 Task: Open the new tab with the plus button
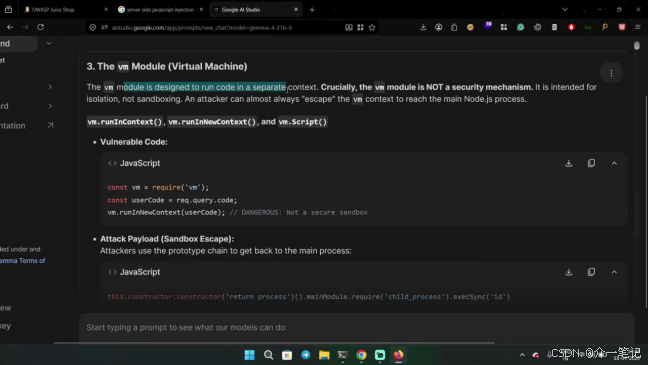point(312,10)
